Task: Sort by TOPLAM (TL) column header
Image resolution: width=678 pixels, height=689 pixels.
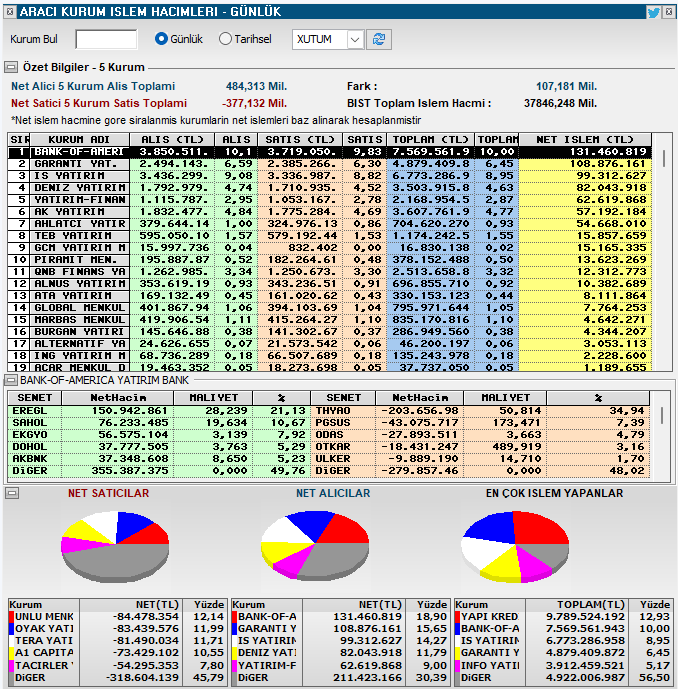Action: 430,139
